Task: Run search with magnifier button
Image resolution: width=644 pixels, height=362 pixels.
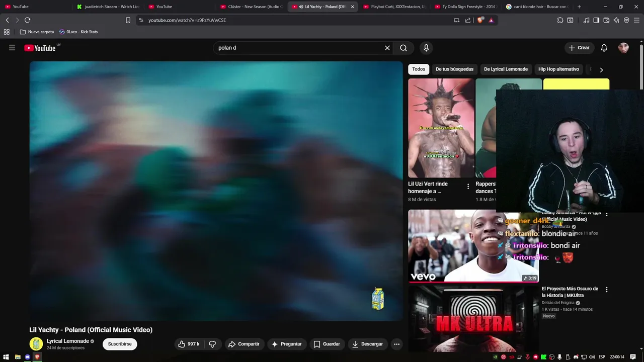Action: [404, 48]
